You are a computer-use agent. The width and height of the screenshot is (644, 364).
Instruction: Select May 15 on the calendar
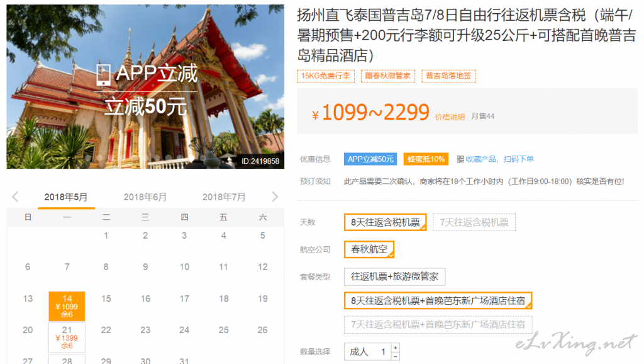pos(106,299)
